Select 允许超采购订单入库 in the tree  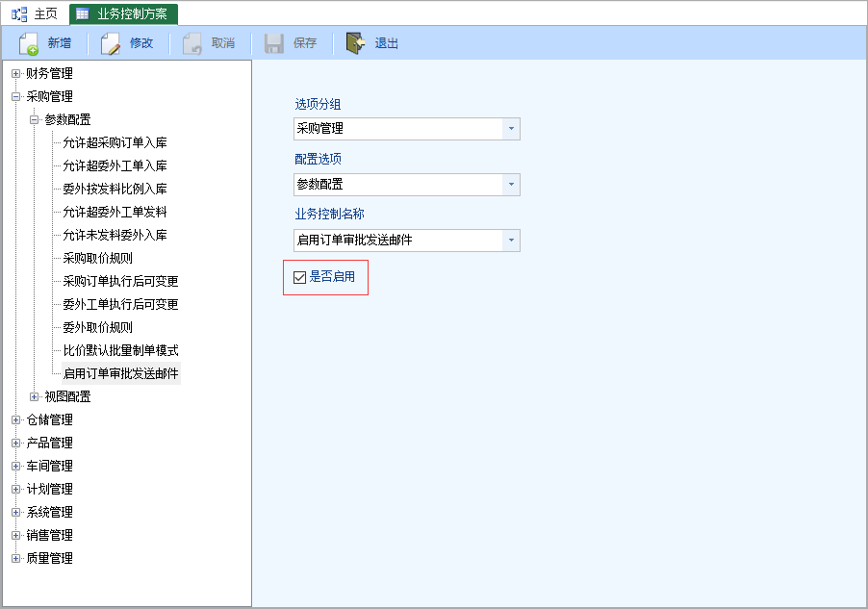(115, 142)
